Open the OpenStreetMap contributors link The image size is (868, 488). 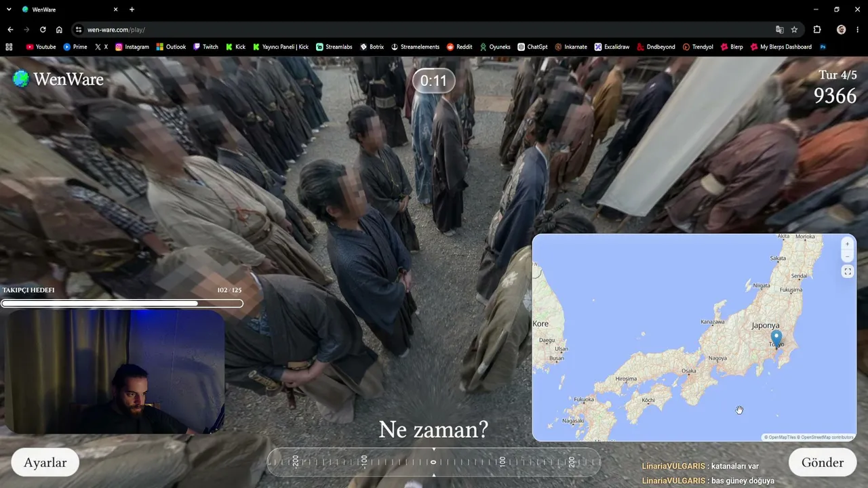coord(826,437)
